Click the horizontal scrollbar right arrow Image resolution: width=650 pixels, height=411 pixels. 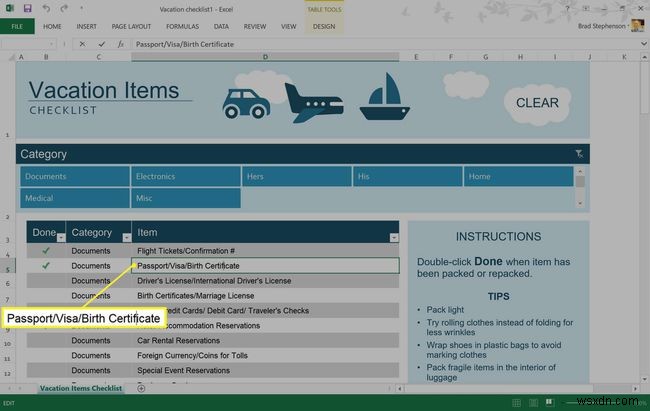635,389
